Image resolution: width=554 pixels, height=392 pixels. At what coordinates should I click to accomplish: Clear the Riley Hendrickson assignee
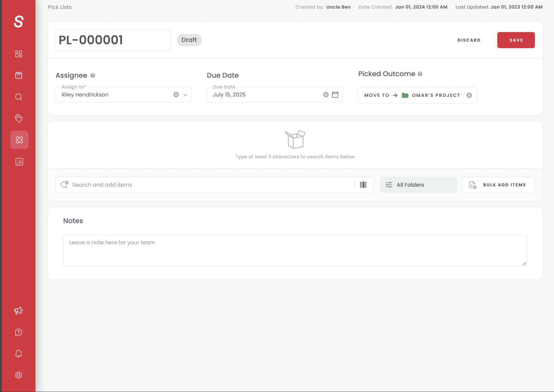click(x=176, y=94)
